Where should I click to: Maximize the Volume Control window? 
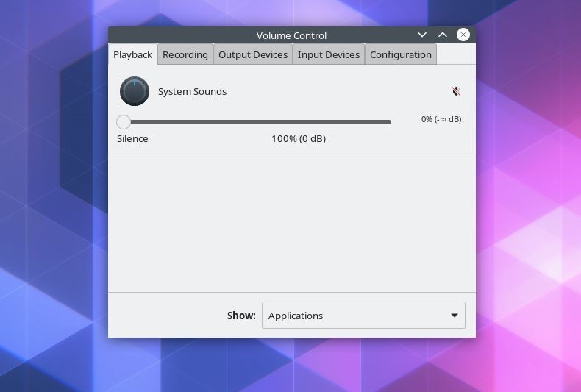(443, 35)
